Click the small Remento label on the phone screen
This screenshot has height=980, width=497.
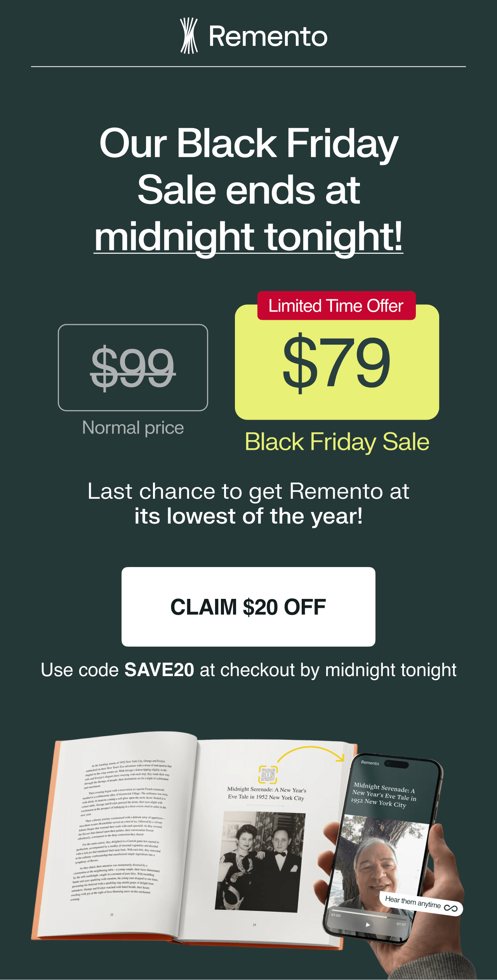point(370,763)
